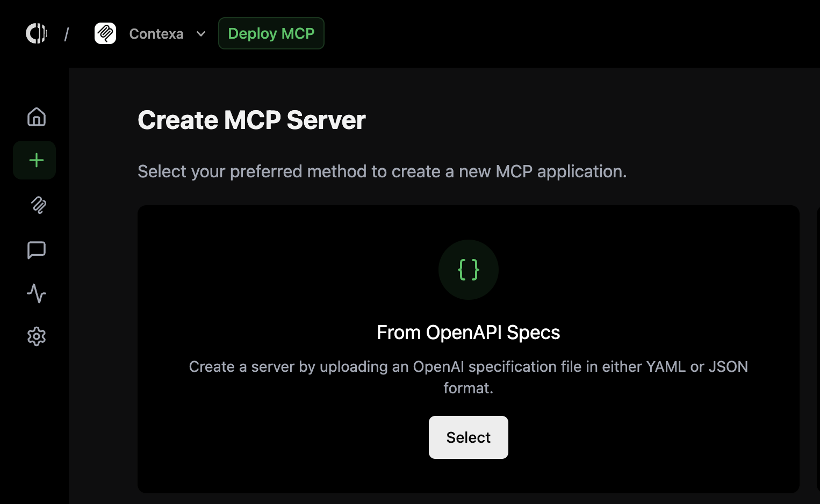Open the activity pulse sidebar icon
This screenshot has height=504, width=820.
[37, 293]
